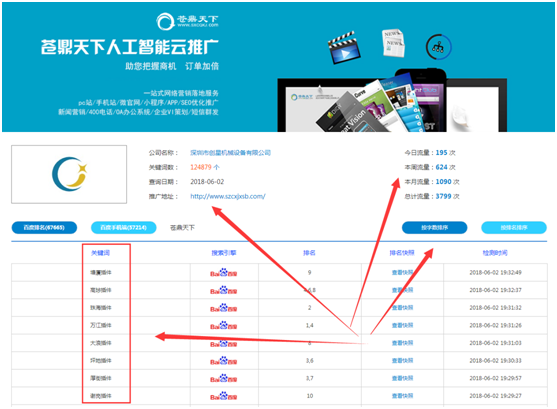Viewport: 557px width, 409px height.
Task: Open the company name link after 公司名称
Action: pyautogui.click(x=230, y=153)
